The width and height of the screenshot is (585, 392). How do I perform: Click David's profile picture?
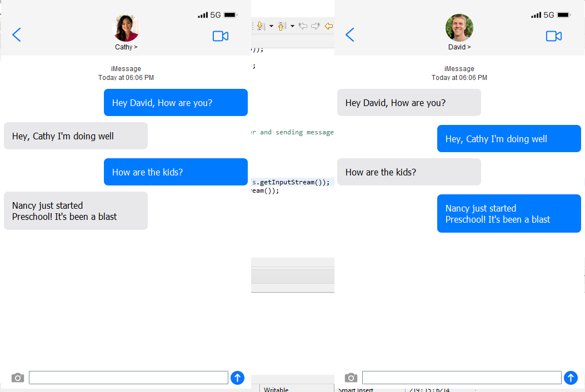(x=459, y=27)
